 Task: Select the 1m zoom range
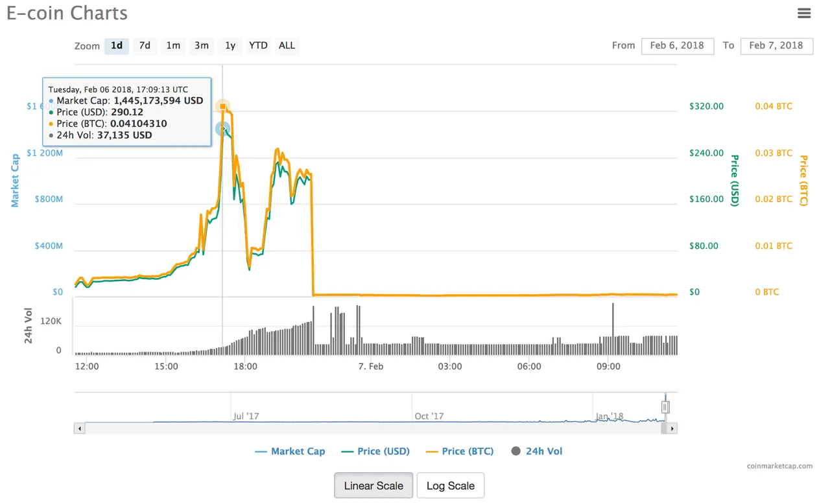[x=173, y=45]
